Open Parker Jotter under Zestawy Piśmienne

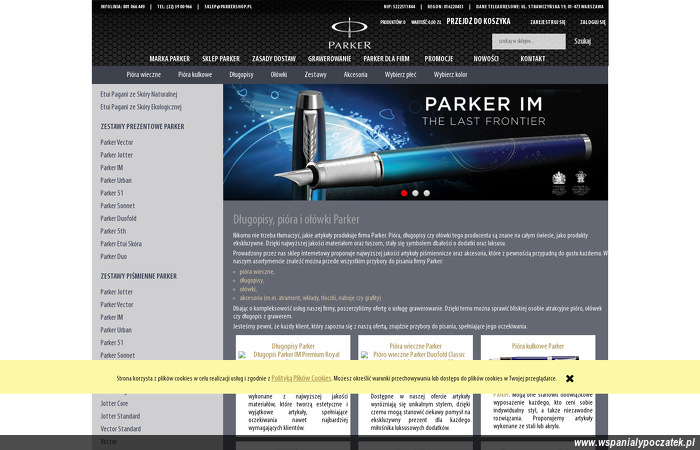116,292
